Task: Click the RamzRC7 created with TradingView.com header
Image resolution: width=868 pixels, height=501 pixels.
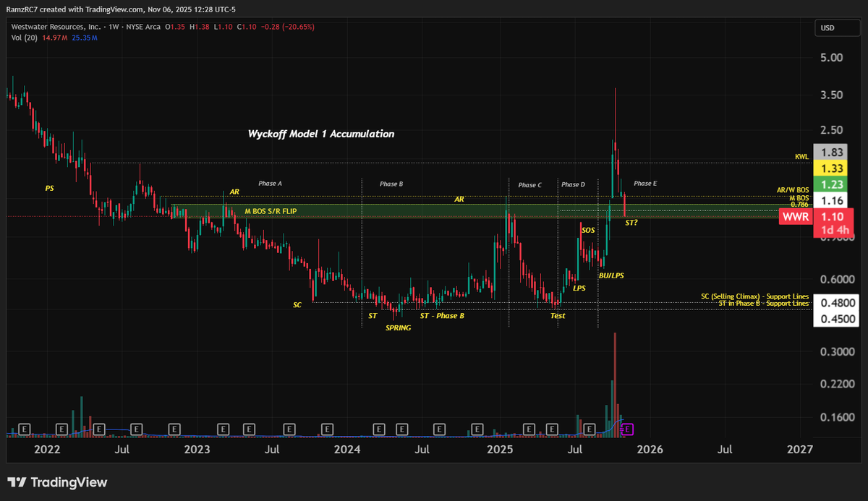Action: 122,9
